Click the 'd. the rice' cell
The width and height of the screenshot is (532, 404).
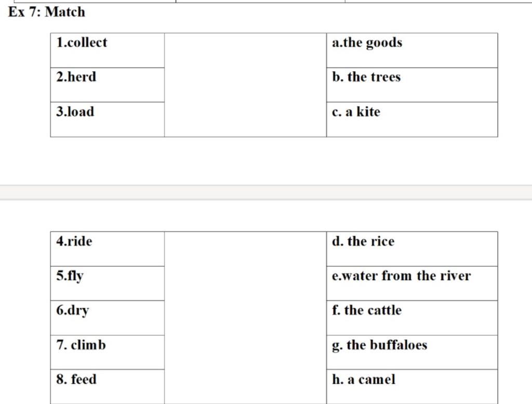(x=412, y=249)
